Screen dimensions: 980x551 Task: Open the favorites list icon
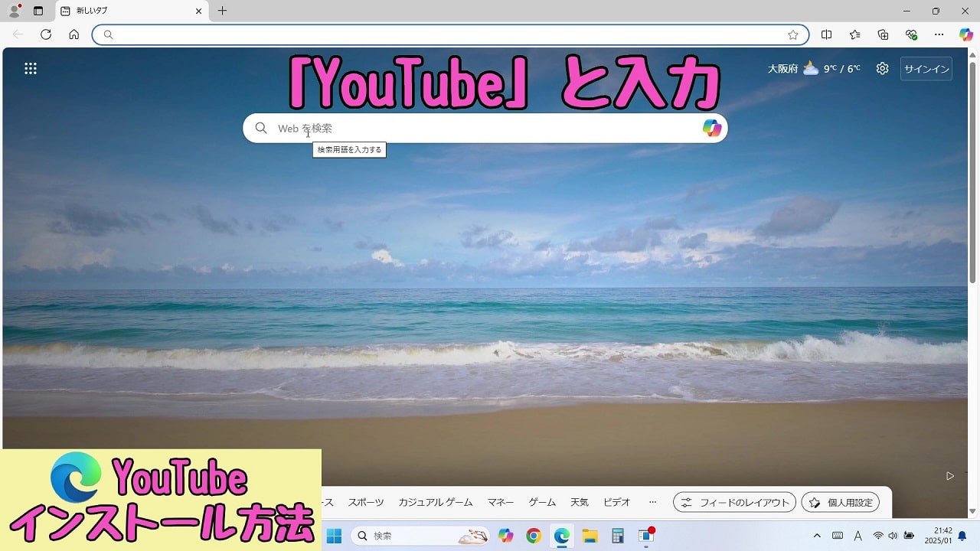pos(854,34)
